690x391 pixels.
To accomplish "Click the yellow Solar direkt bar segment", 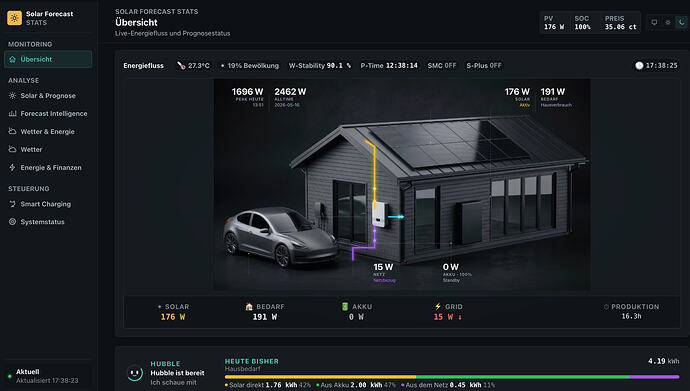I will tap(320, 377).
